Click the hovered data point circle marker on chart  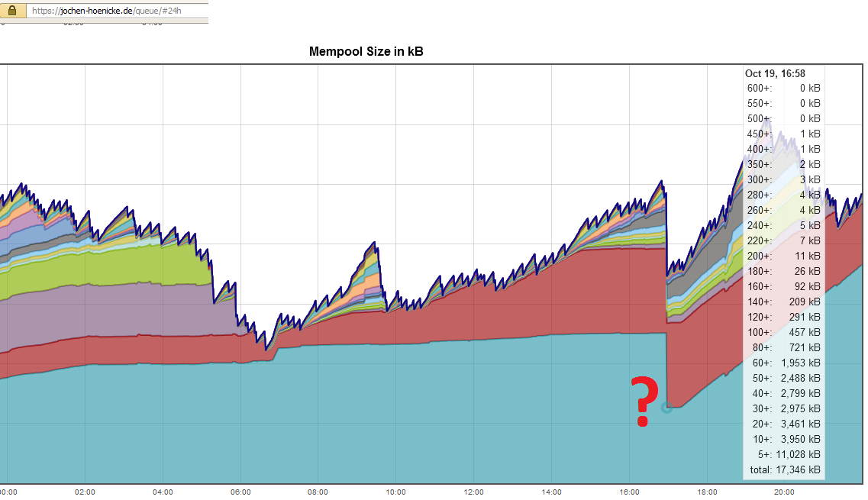pyautogui.click(x=666, y=408)
